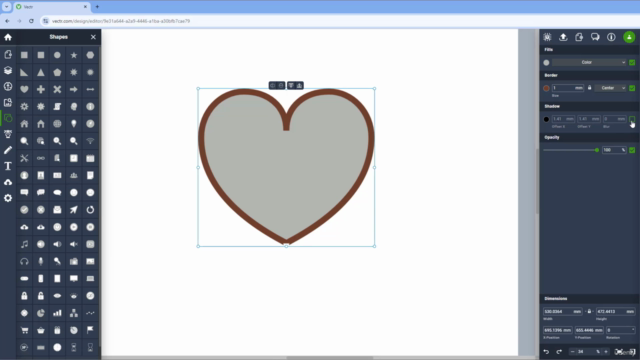640x360 pixels.
Task: Toggle the width-height aspect ratio lock
Action: [589, 311]
